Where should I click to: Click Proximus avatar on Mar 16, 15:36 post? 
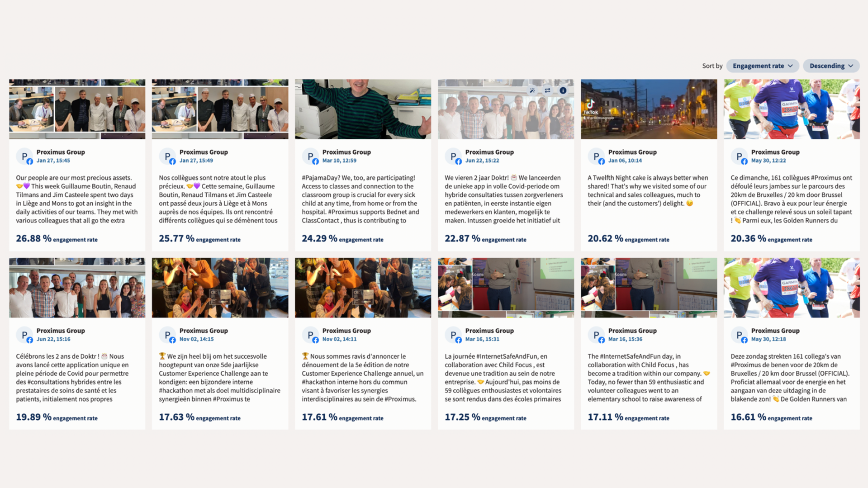coord(596,335)
